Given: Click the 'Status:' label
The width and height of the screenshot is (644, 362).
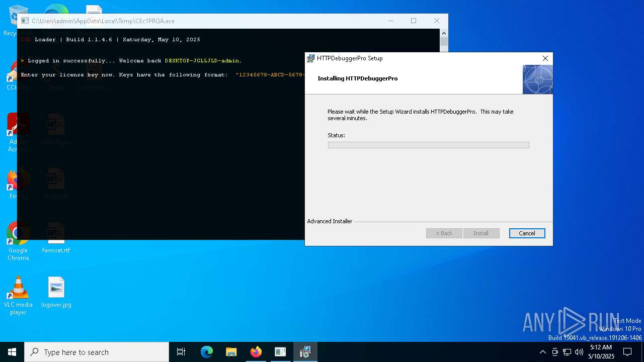Looking at the screenshot, I should pos(336,135).
